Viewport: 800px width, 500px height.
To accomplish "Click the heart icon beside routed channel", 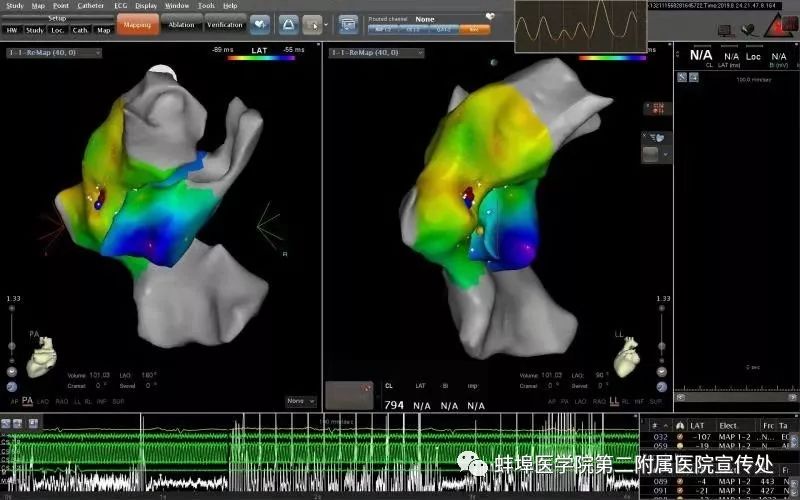I will click(490, 16).
